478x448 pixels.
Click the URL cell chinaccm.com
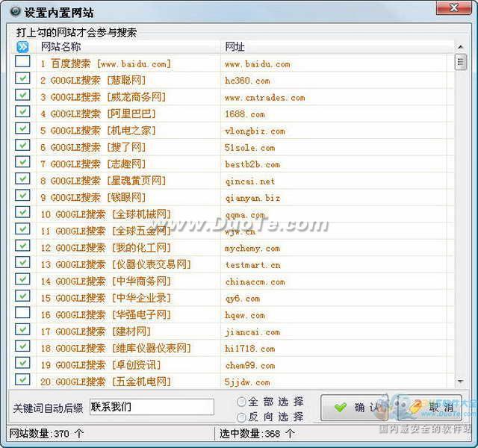(255, 282)
